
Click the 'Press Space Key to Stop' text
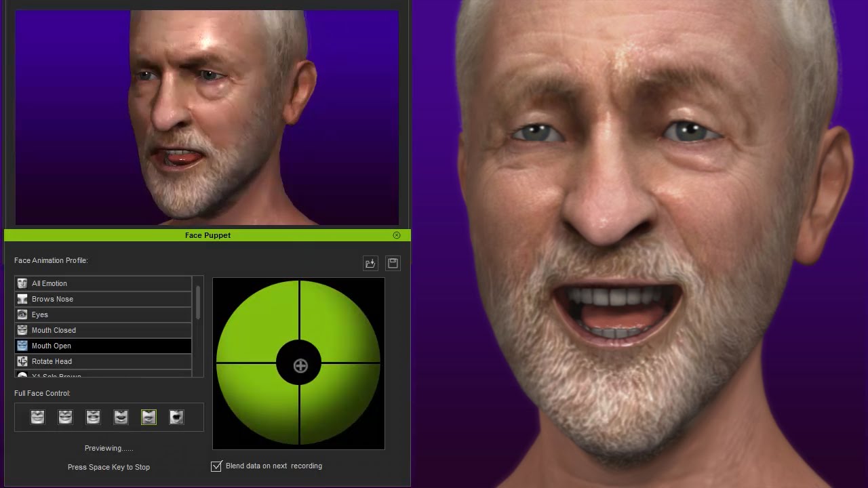tap(108, 467)
